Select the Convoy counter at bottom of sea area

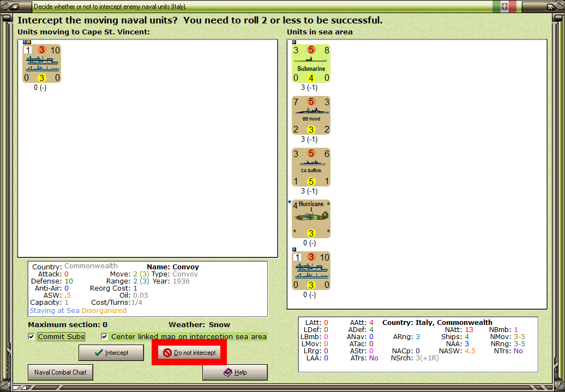pyautogui.click(x=311, y=270)
